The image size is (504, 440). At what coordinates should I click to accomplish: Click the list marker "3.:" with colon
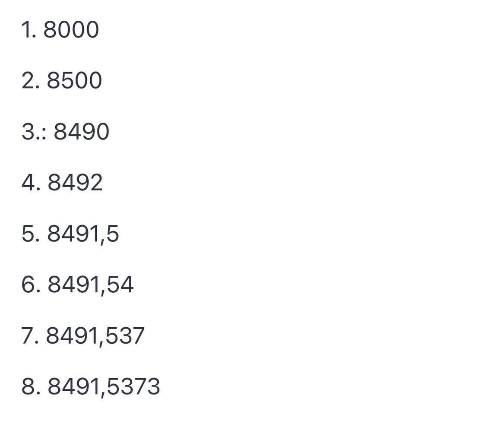coord(34,131)
